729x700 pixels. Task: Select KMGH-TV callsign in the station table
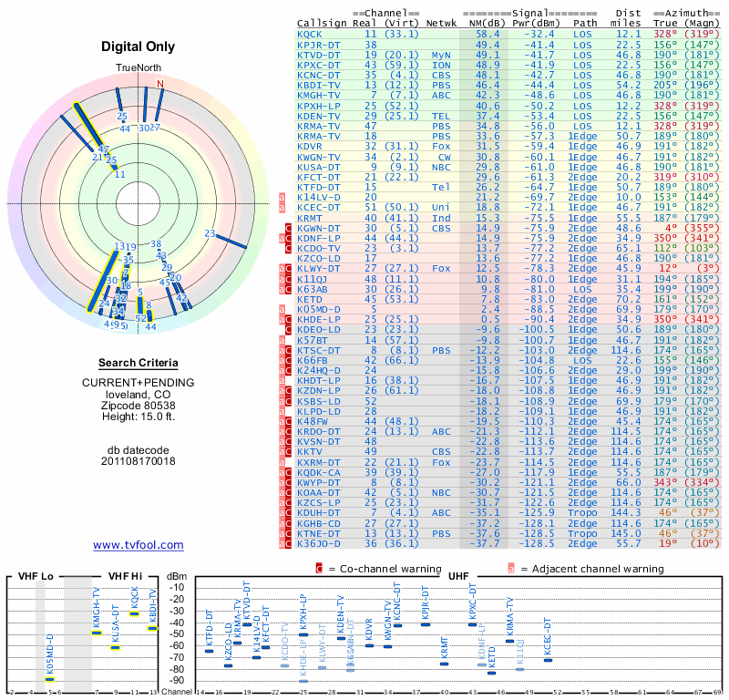pos(318,96)
